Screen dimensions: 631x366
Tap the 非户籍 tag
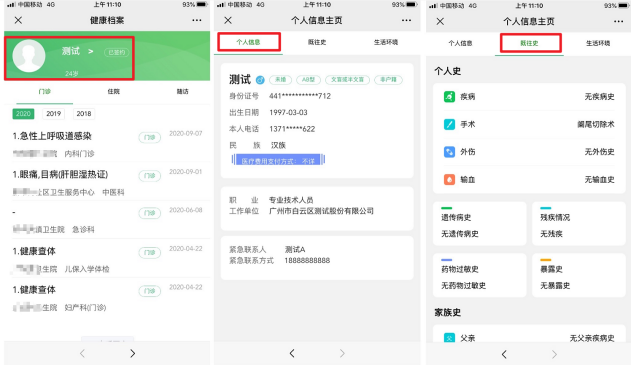(x=388, y=80)
